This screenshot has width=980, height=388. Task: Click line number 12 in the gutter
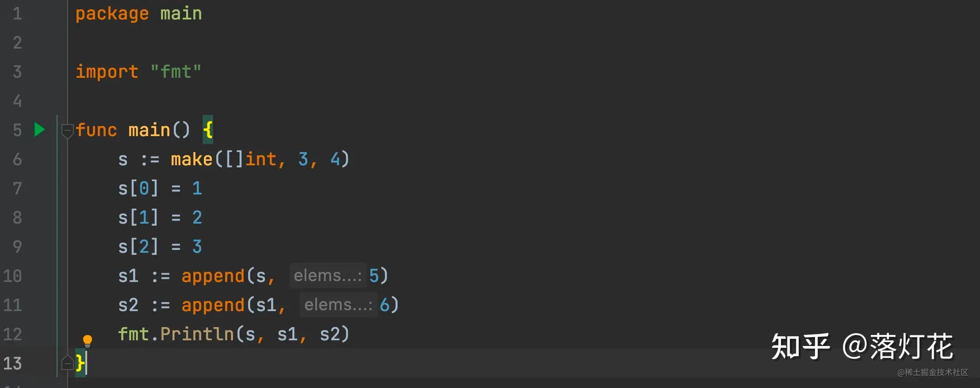(x=12, y=334)
